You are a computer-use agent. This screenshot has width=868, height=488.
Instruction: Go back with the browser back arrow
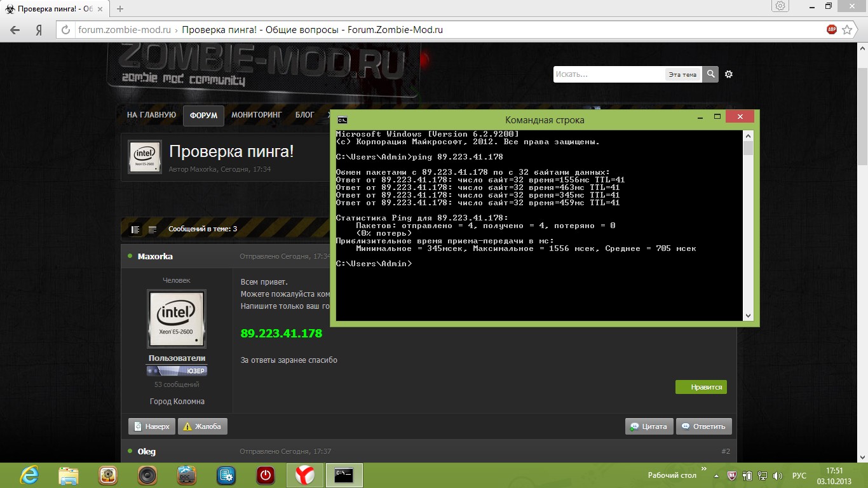tap(15, 30)
